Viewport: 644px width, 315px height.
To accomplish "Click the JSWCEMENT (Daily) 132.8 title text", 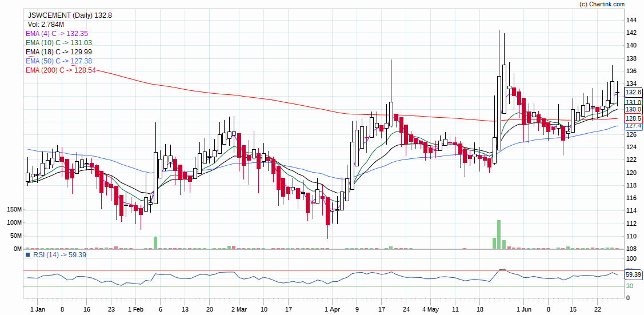I will click(x=70, y=15).
